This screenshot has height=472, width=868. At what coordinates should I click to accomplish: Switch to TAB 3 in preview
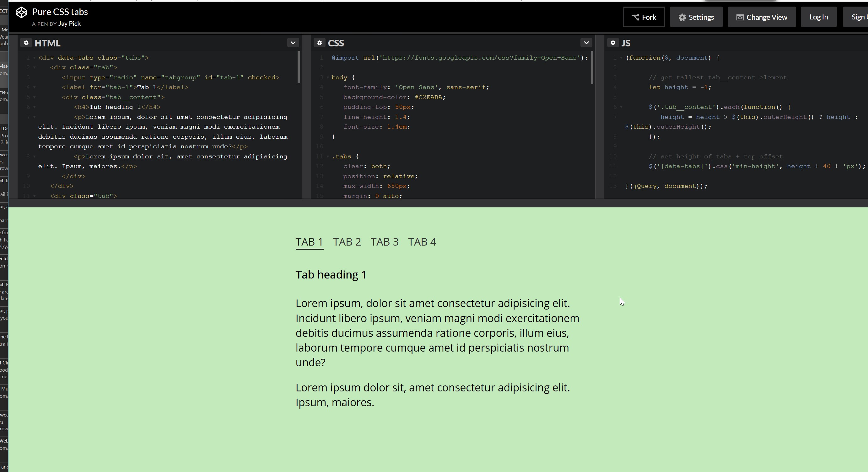click(385, 242)
